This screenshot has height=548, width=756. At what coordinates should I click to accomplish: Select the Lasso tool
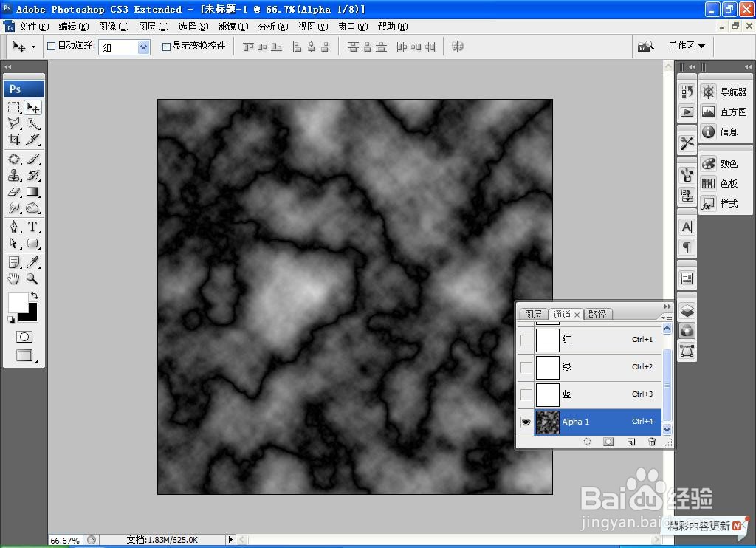point(15,123)
